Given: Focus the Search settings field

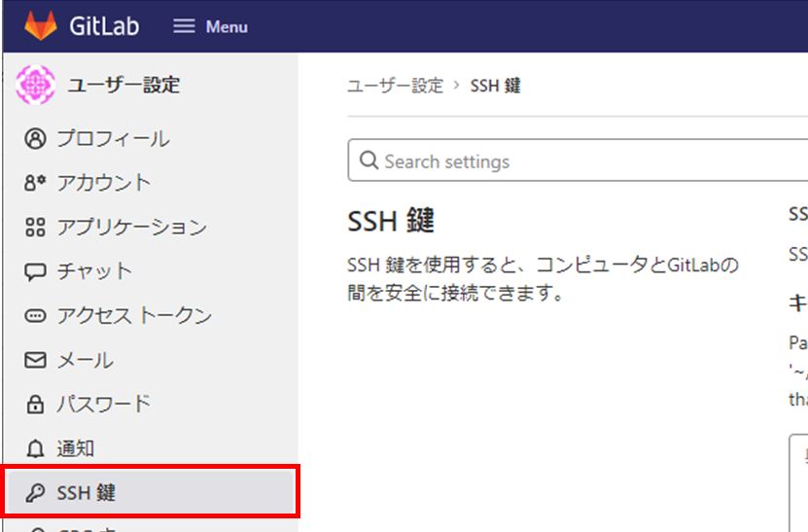Looking at the screenshot, I should click(x=579, y=160).
